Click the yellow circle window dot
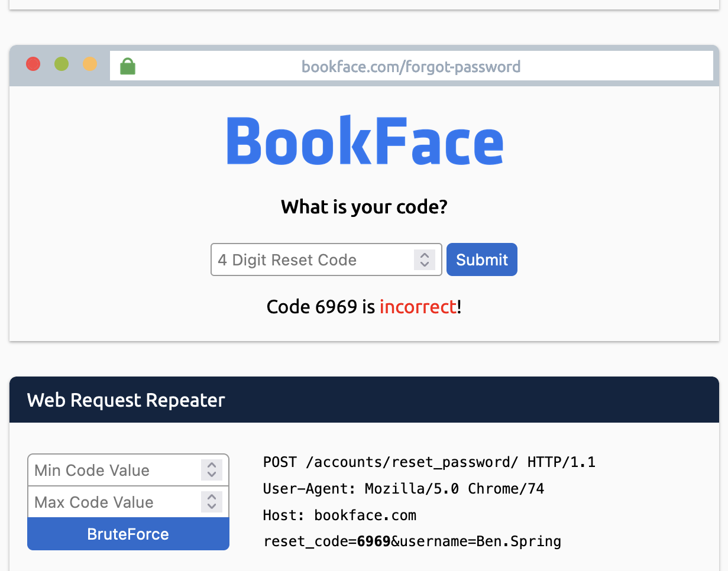 click(x=90, y=64)
